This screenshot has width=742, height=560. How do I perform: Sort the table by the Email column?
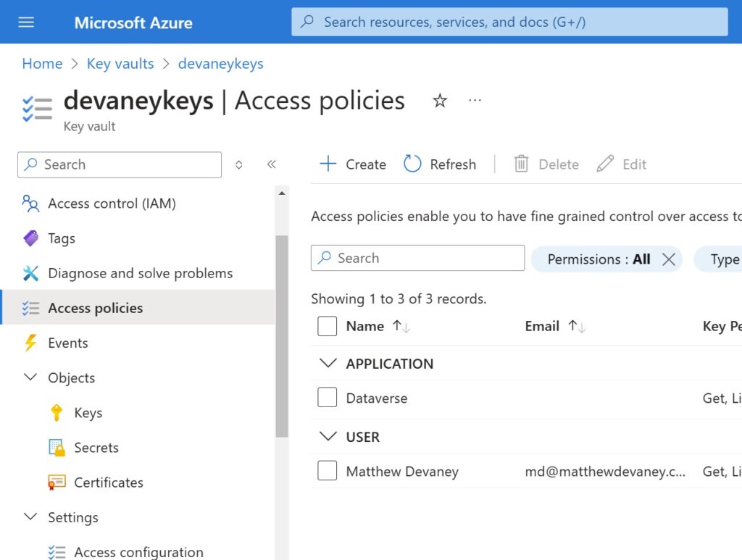(577, 326)
